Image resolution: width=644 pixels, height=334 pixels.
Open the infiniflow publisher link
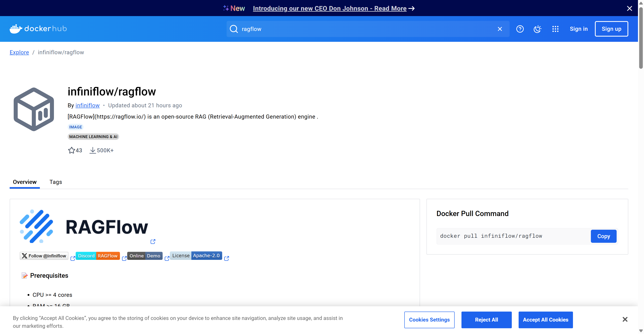pos(87,105)
